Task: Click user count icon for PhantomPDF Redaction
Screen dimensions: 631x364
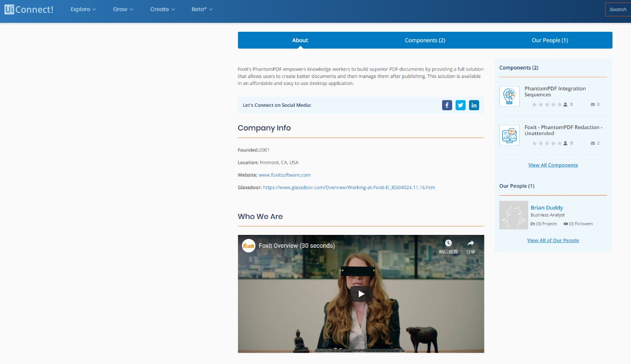Action: pyautogui.click(x=565, y=144)
